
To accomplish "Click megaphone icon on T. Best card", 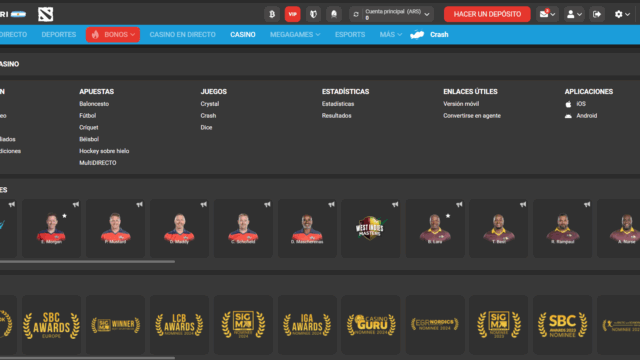I will coord(523,204).
